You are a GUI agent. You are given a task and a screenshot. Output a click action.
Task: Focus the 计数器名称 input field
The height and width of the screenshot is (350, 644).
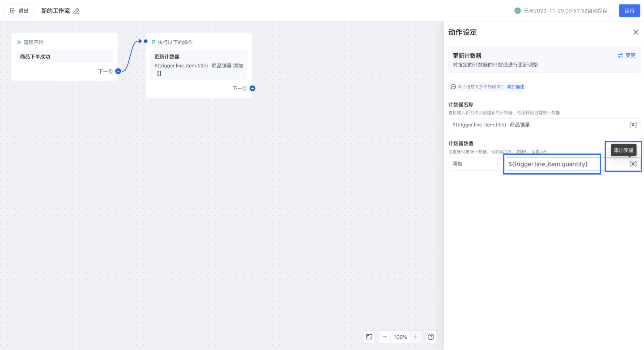(544, 125)
